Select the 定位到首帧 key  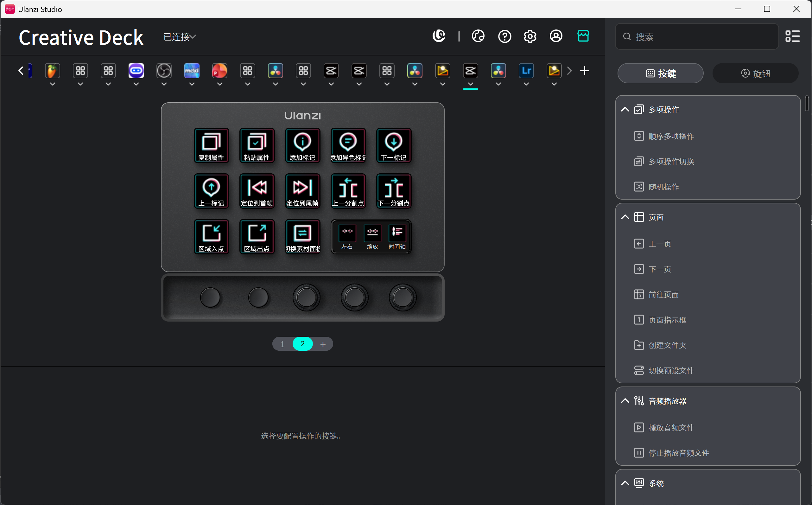point(257,191)
